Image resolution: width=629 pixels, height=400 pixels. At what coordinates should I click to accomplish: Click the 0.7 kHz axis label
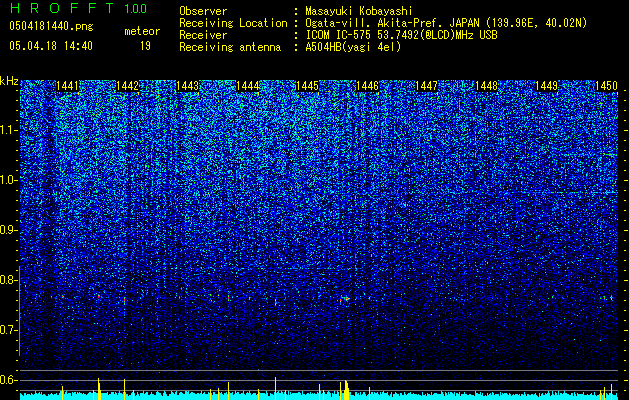tap(9, 330)
